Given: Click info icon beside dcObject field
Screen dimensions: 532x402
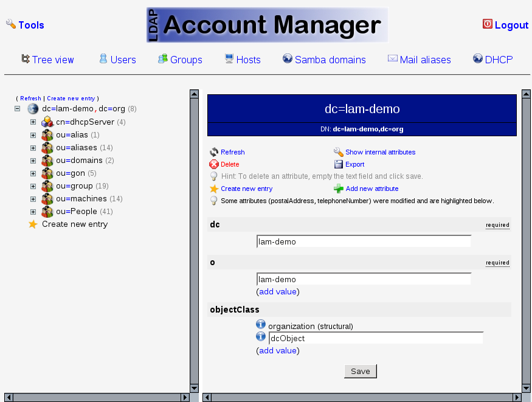Looking at the screenshot, I should (261, 337).
